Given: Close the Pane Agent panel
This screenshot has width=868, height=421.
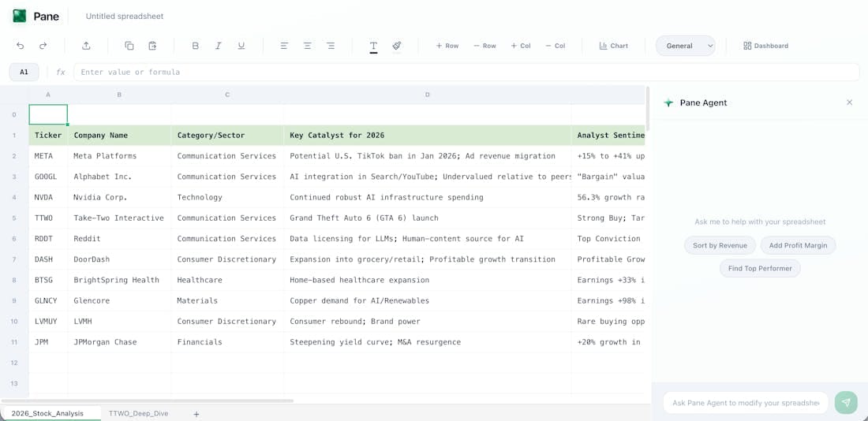Looking at the screenshot, I should click(849, 102).
